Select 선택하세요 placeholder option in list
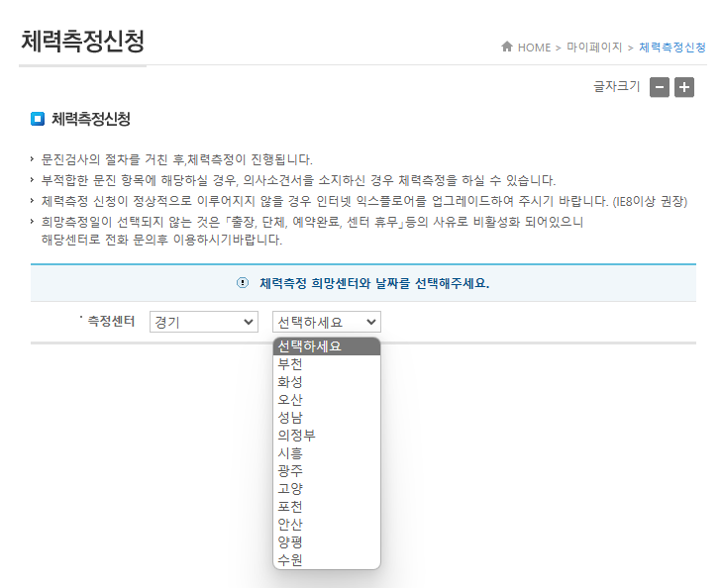This screenshot has height=588, width=721. point(327,346)
